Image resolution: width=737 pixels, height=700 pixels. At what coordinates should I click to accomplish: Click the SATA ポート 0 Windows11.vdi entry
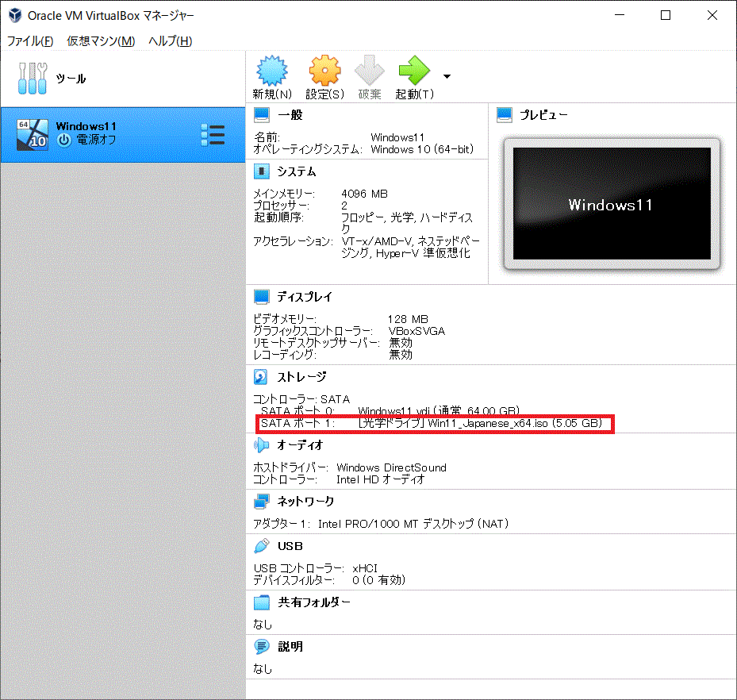tap(390, 410)
